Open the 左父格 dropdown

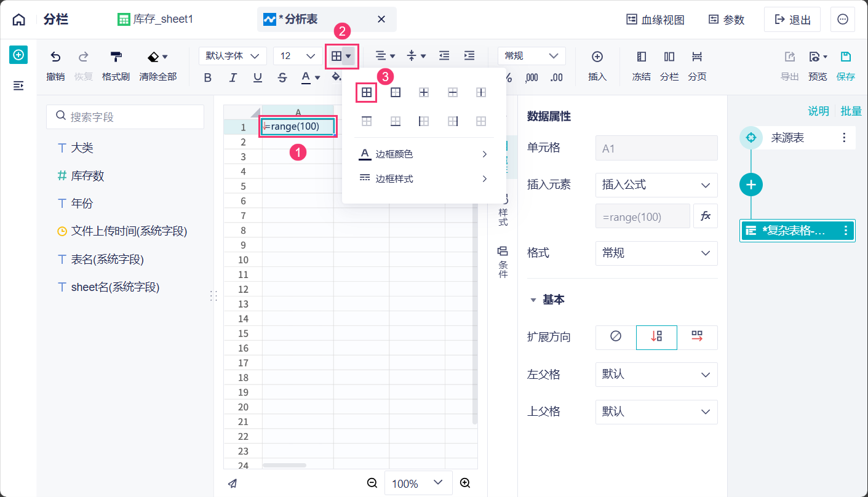pos(656,375)
